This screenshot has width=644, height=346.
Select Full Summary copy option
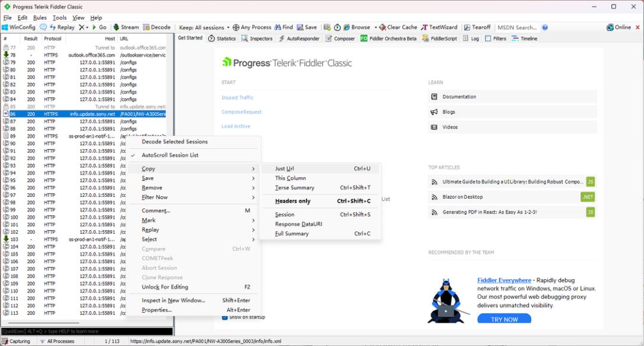point(321,233)
